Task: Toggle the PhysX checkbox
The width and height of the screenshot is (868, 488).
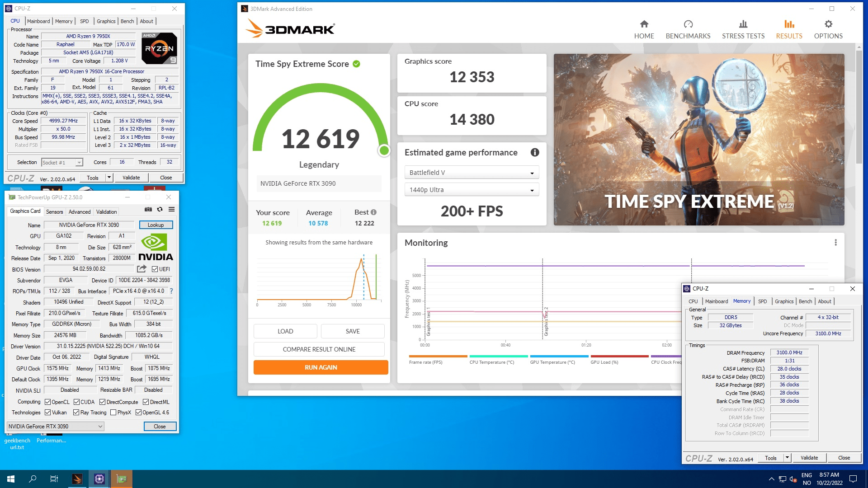Action: tap(113, 413)
